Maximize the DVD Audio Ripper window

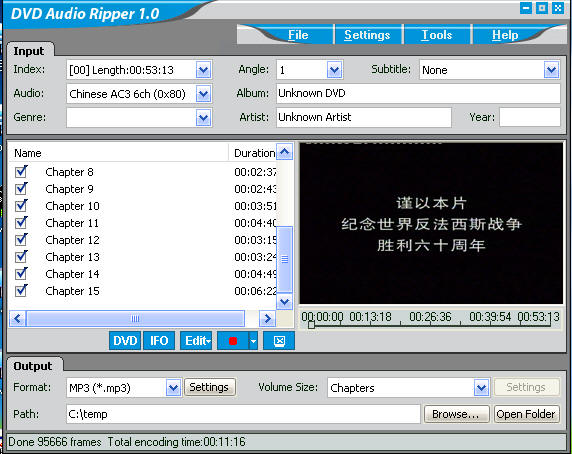click(542, 8)
